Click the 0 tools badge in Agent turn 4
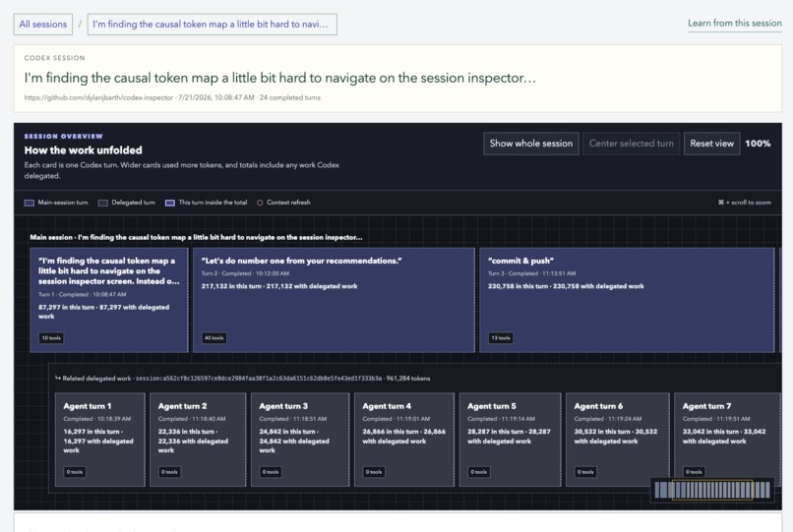 (x=374, y=472)
